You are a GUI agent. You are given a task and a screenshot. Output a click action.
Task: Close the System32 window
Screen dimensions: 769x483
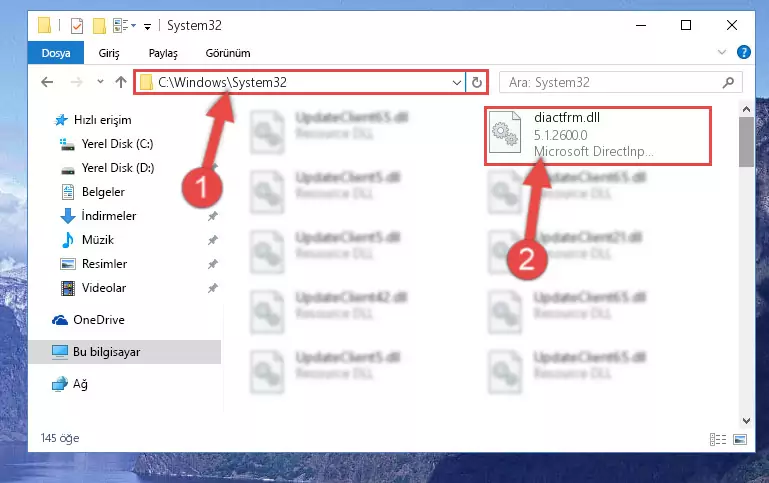tap(732, 25)
